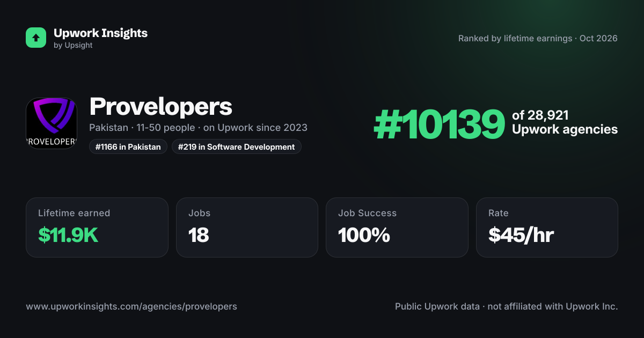
Task: Click the "$11.9K" lifetime earned value
Action: [68, 235]
